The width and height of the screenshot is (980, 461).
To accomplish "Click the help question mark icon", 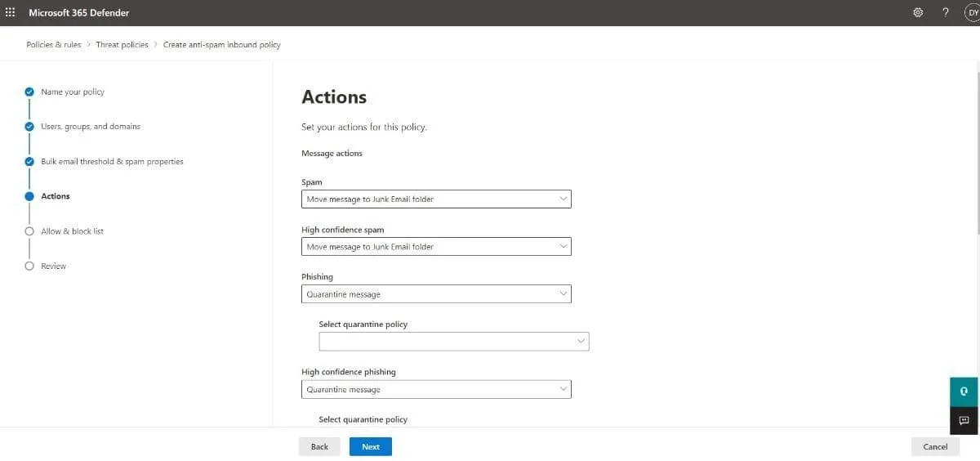I will point(945,12).
